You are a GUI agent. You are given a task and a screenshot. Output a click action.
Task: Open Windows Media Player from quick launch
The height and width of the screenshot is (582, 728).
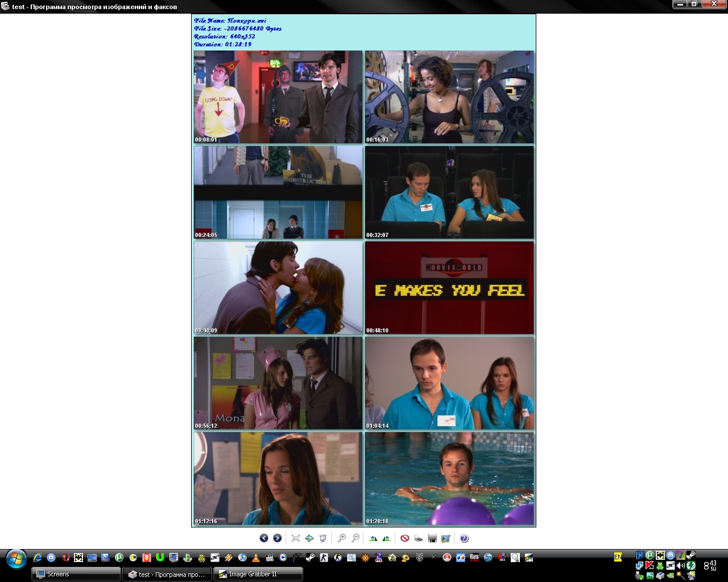point(283,558)
